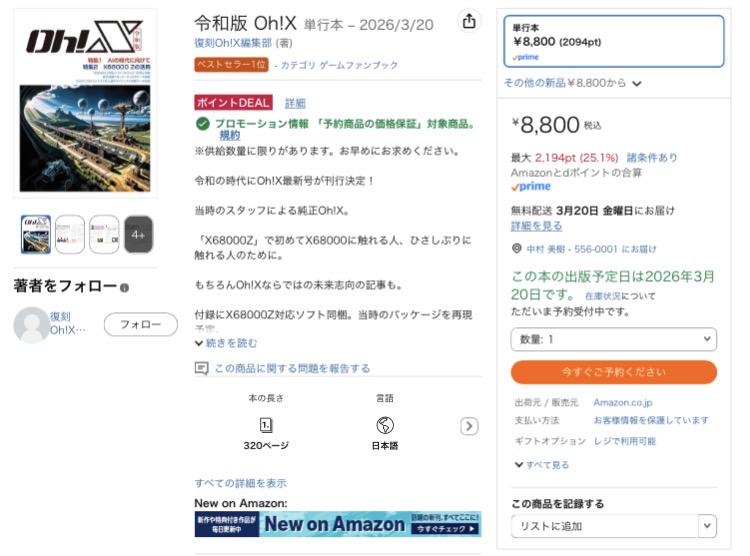Screen dimensions: 750x556
Task: Select the second product image thumbnail
Action: coord(70,234)
